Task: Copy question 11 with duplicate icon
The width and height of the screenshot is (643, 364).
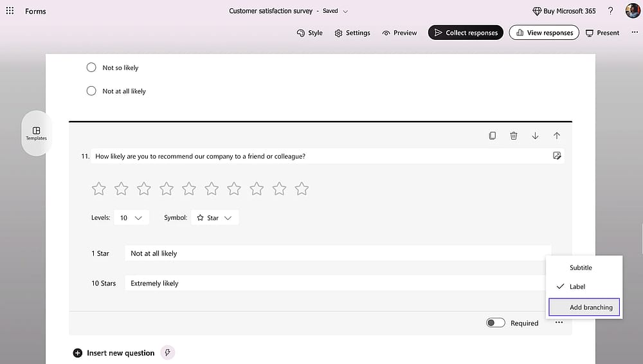Action: (x=492, y=136)
